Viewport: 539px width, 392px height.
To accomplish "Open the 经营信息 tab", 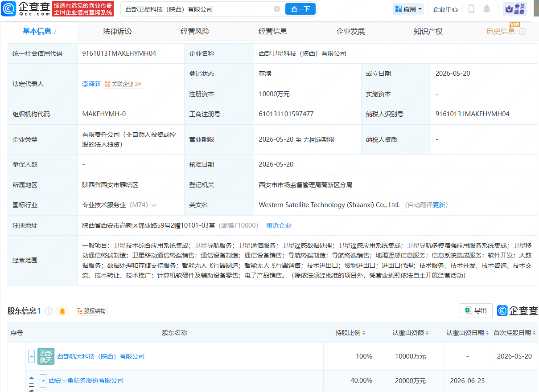I will [273, 31].
